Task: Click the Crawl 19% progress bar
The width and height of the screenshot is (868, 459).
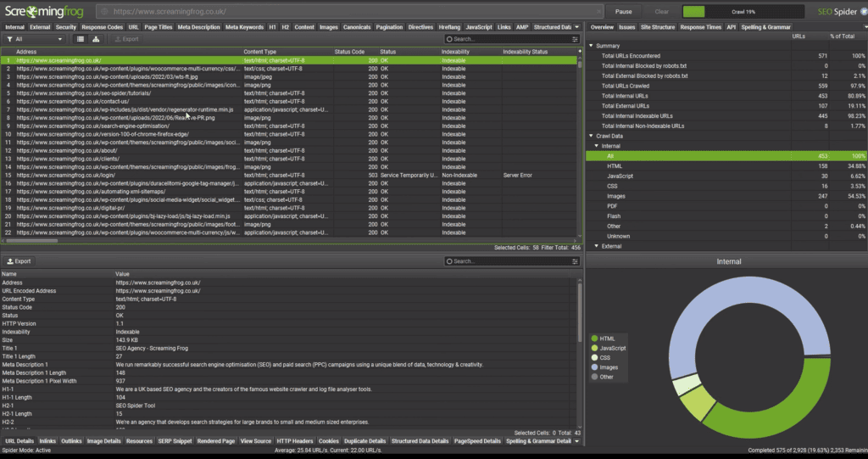Action: [743, 11]
